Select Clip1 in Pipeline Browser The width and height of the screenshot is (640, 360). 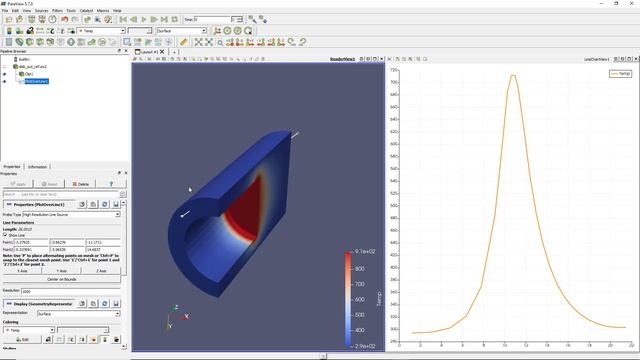click(x=29, y=74)
